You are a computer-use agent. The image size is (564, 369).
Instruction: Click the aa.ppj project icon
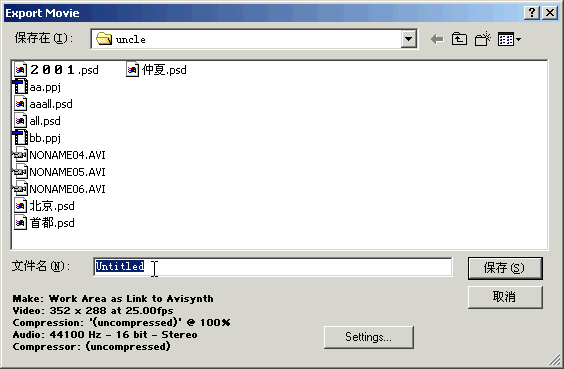20,87
